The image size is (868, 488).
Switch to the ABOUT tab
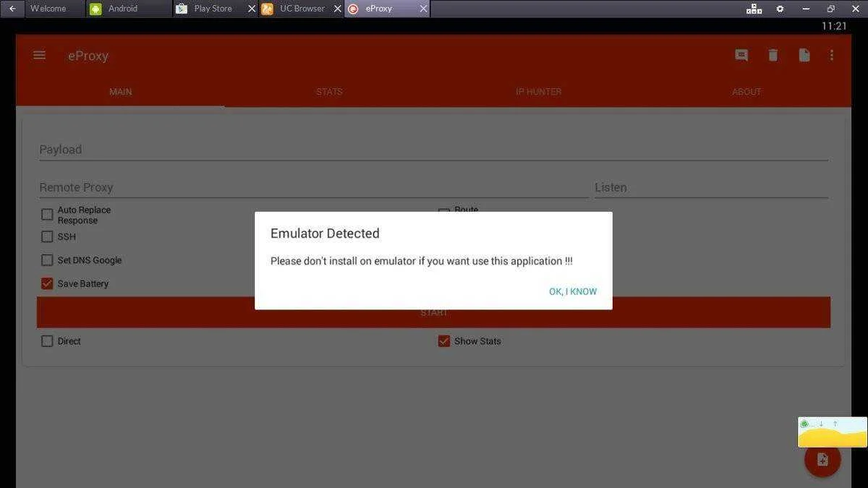click(746, 92)
